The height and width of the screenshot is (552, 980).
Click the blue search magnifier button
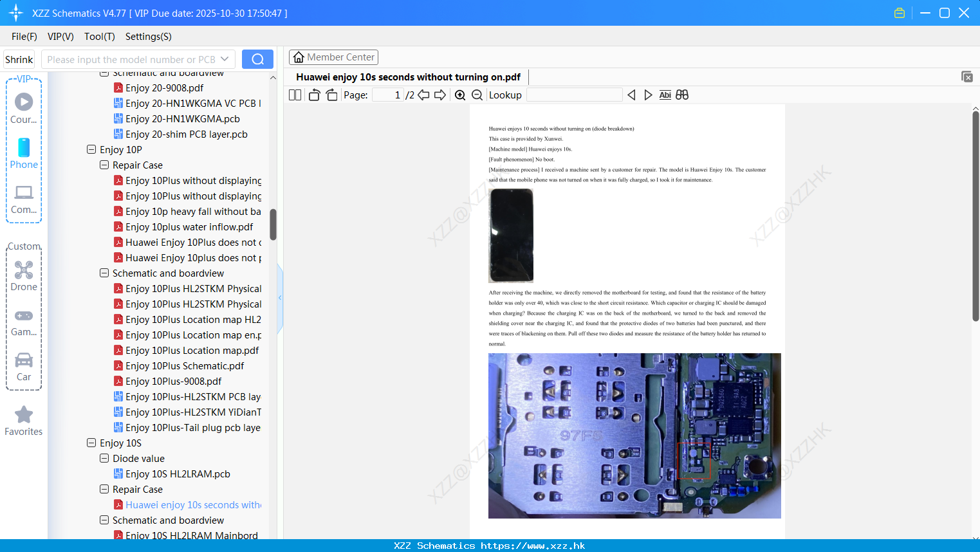coord(257,59)
